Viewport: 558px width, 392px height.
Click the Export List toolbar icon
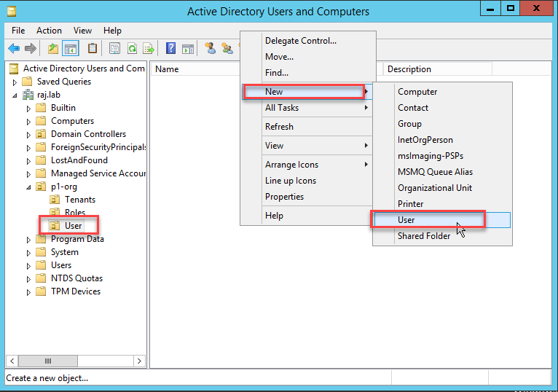(x=149, y=48)
